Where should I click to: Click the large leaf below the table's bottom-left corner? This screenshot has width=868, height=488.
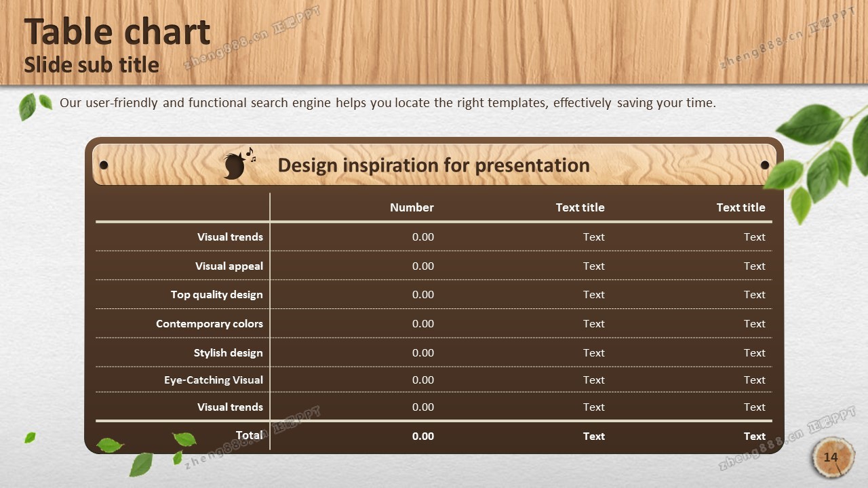point(141,464)
